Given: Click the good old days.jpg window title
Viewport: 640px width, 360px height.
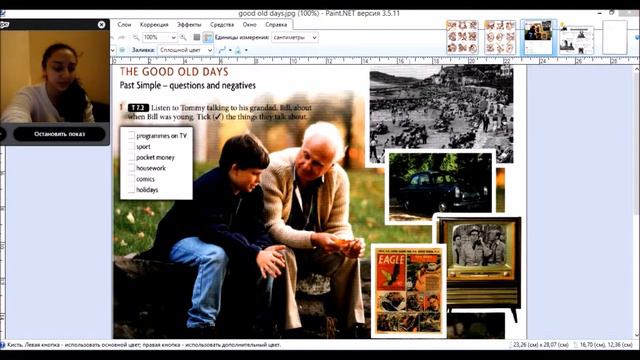Looking at the screenshot, I should (319, 13).
